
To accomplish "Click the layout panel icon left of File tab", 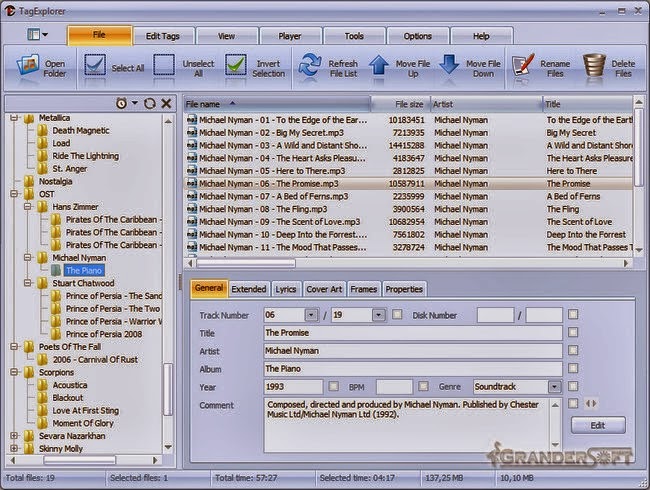I will (34, 34).
